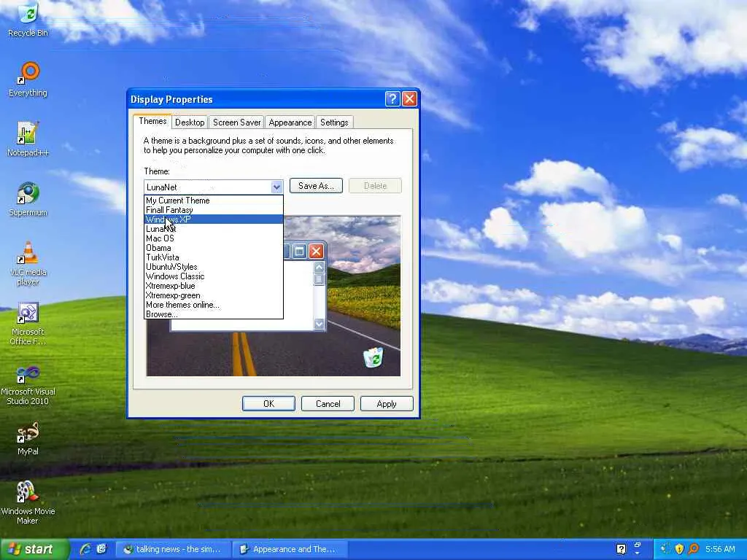Select the VLC media player icon
Screen dimensions: 747x560
coord(28,263)
